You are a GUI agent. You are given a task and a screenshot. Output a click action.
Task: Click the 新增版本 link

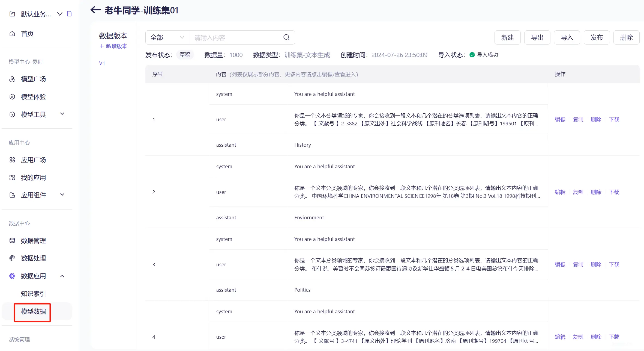coord(113,46)
